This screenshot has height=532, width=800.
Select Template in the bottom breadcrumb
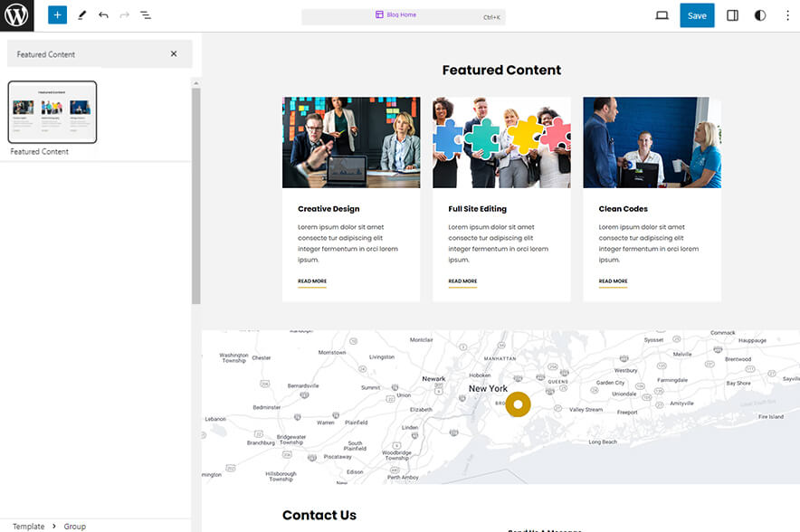click(27, 526)
